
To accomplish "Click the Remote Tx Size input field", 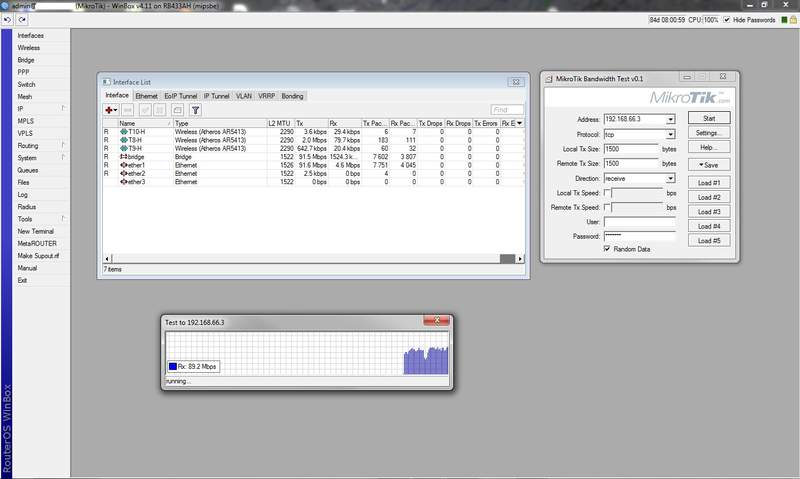I will click(631, 164).
